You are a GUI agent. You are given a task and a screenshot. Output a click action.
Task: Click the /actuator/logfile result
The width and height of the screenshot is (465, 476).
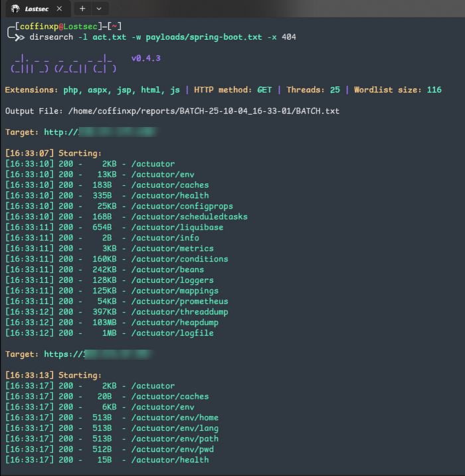[x=110, y=333]
